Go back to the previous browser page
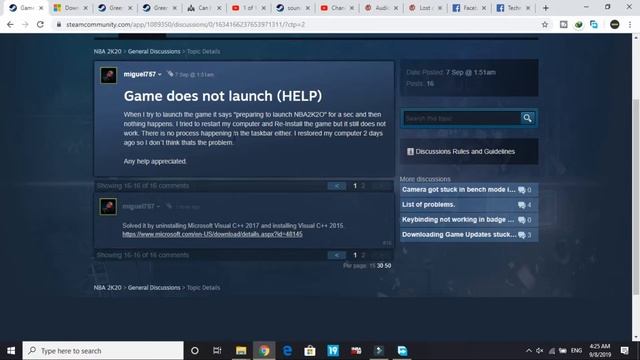640x360 pixels. point(10,24)
